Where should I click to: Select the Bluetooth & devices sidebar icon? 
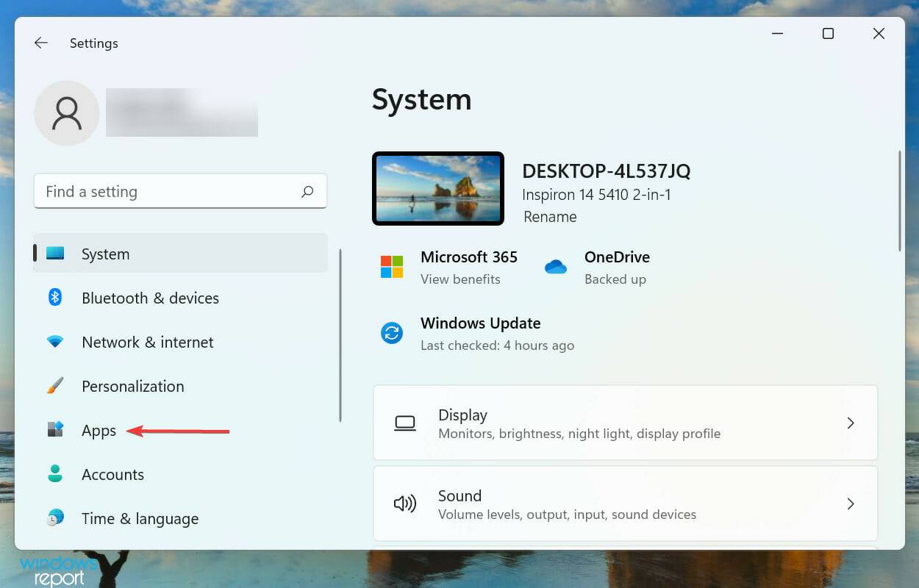pos(54,298)
